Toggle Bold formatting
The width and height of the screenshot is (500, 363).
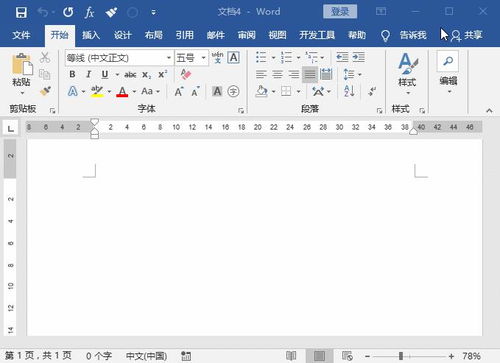pyautogui.click(x=72, y=74)
